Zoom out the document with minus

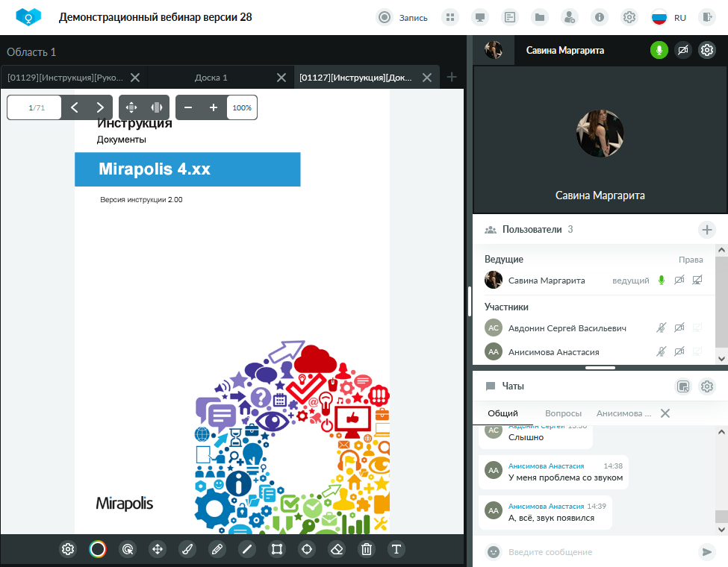coord(188,107)
